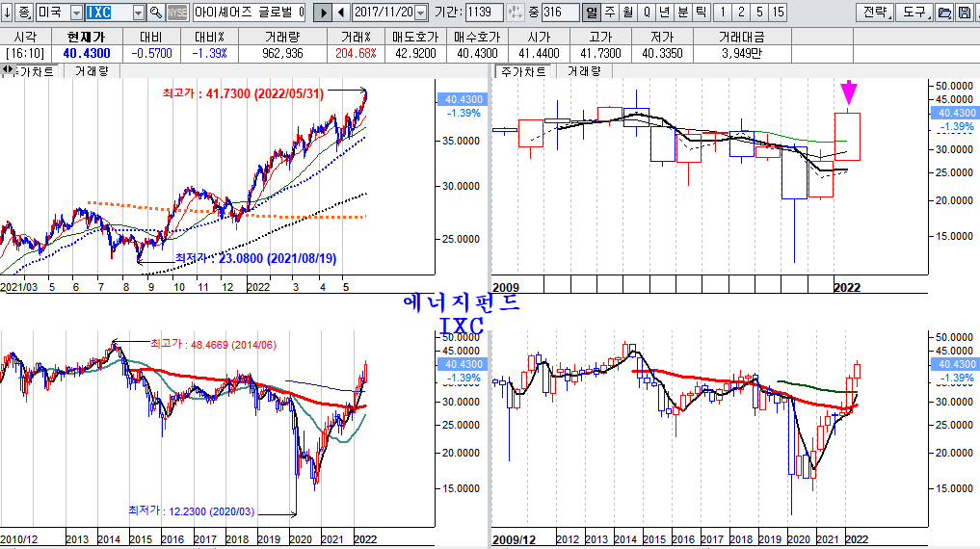Select the 거래량 tab in left panel
This screenshot has height=549, width=980.
coord(92,71)
